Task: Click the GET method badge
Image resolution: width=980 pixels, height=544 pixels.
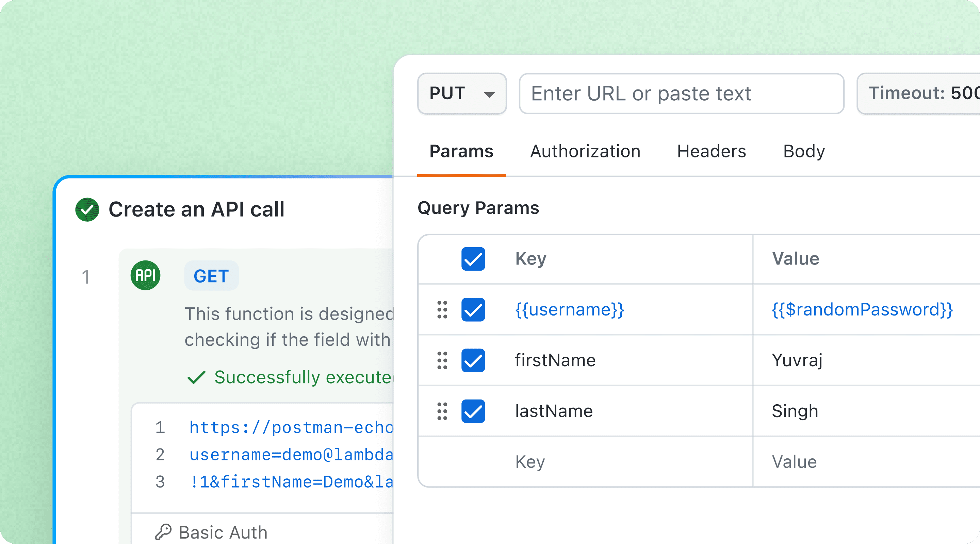Action: tap(211, 276)
